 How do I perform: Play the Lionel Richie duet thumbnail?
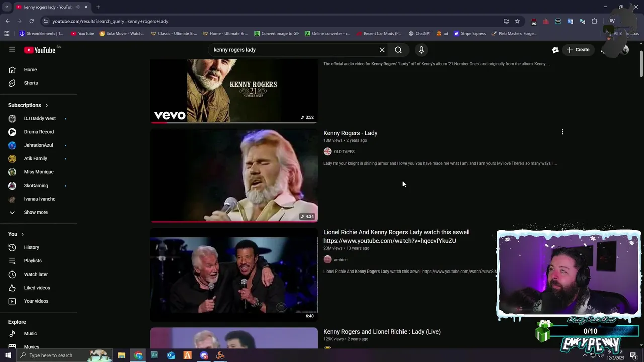pyautogui.click(x=234, y=275)
